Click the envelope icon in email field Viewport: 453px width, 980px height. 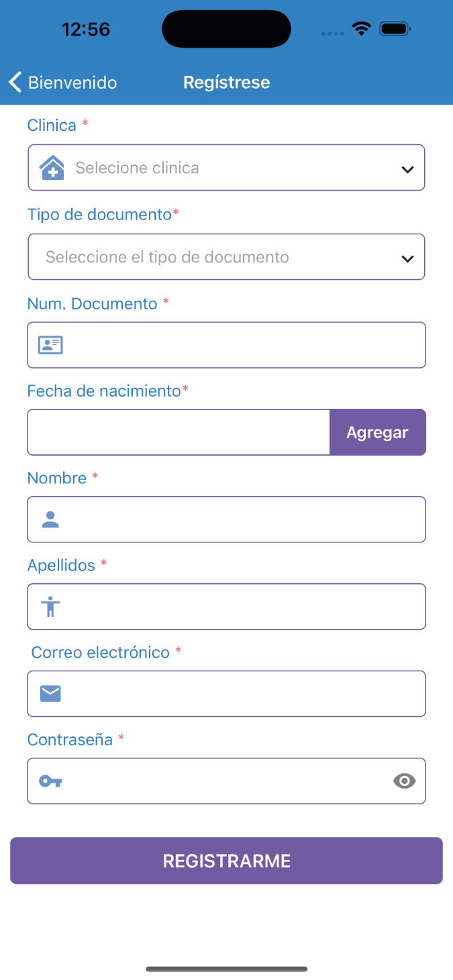(50, 693)
